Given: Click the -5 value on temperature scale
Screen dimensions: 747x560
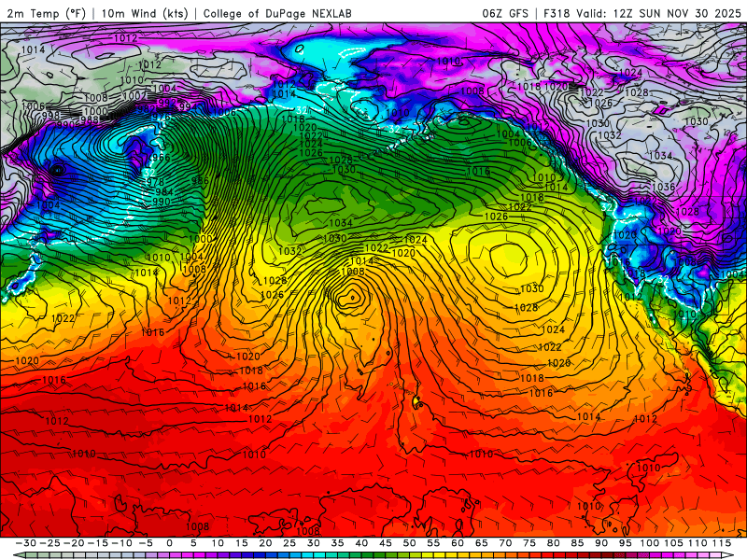Looking at the screenshot, I should pos(146,543).
